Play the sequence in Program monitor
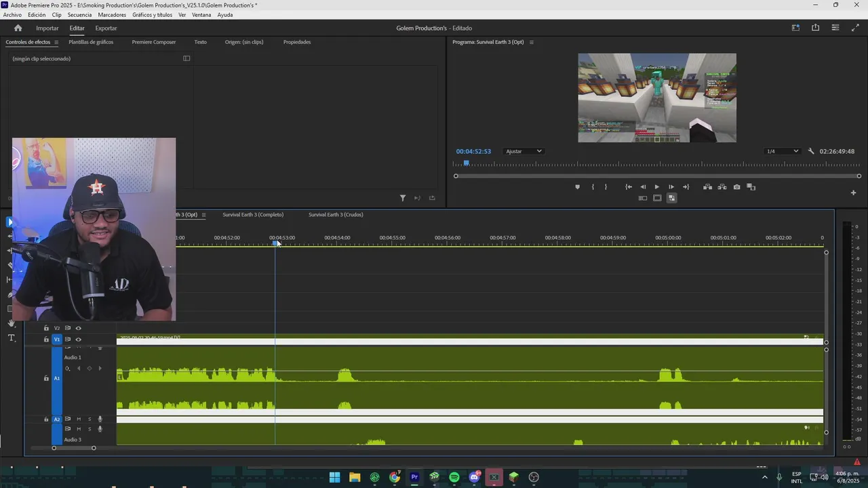Image resolution: width=868 pixels, height=488 pixels. point(656,187)
